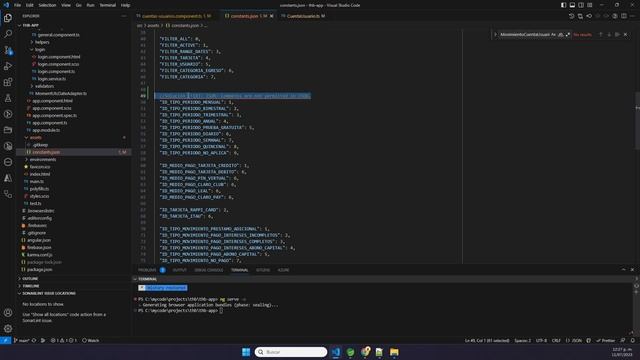Open the Edit menu

pyautogui.click(x=30, y=5)
